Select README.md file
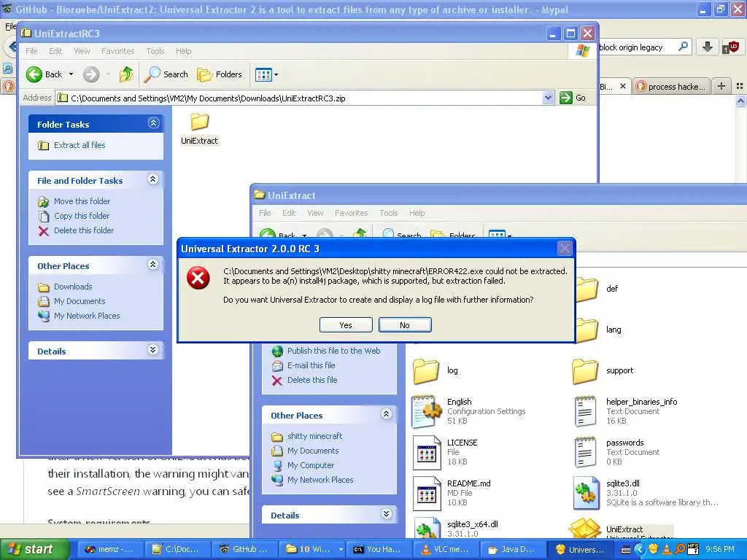Viewport: 747px width, 560px height. click(452, 493)
